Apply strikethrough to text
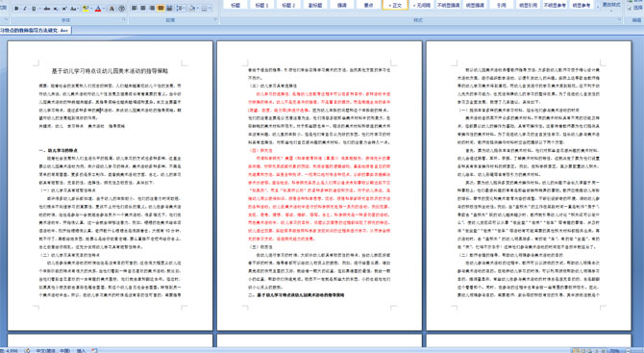This screenshot has height=353, width=644. point(47,9)
